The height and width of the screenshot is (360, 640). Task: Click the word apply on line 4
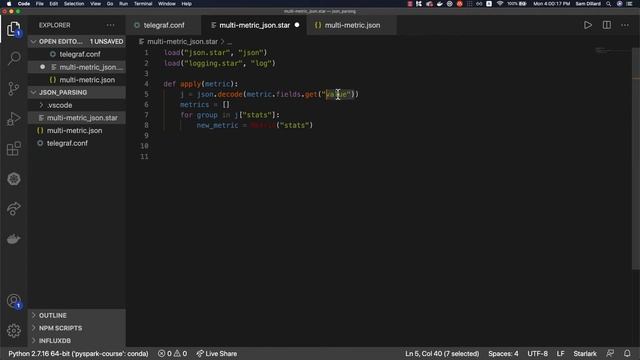tap(190, 84)
